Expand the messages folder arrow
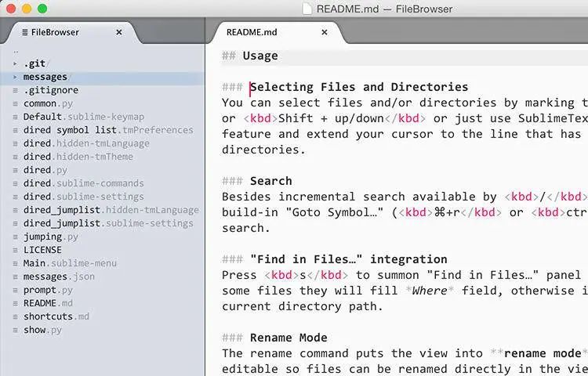This screenshot has height=376, width=588. click(15, 77)
